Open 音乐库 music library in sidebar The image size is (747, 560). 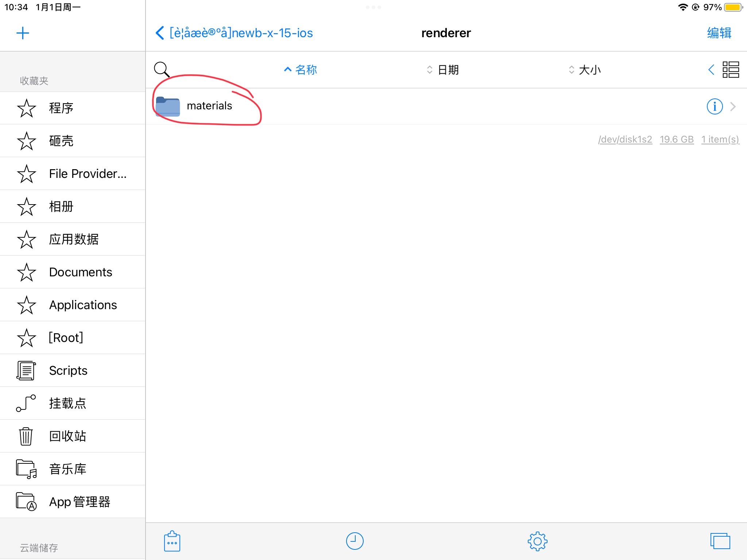click(x=73, y=469)
